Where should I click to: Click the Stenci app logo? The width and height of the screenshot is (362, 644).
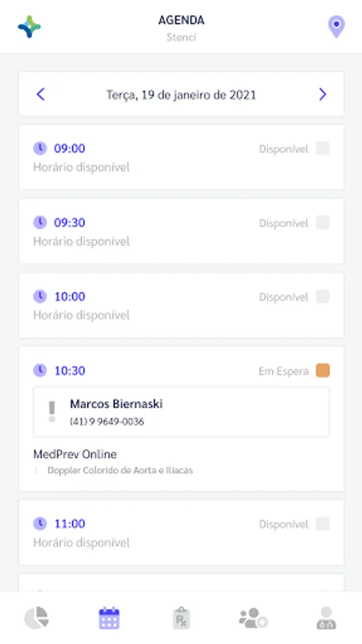[x=29, y=26]
